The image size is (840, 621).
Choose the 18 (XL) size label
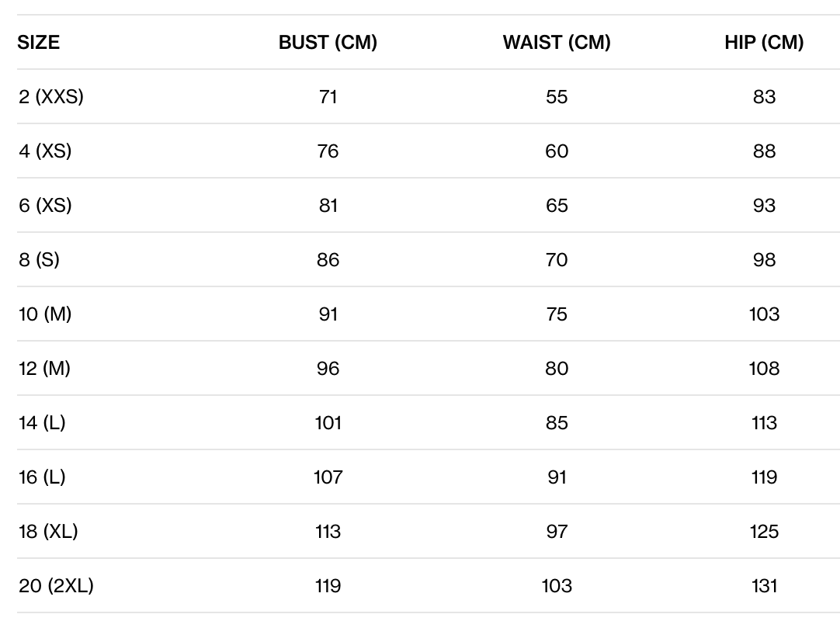click(48, 532)
